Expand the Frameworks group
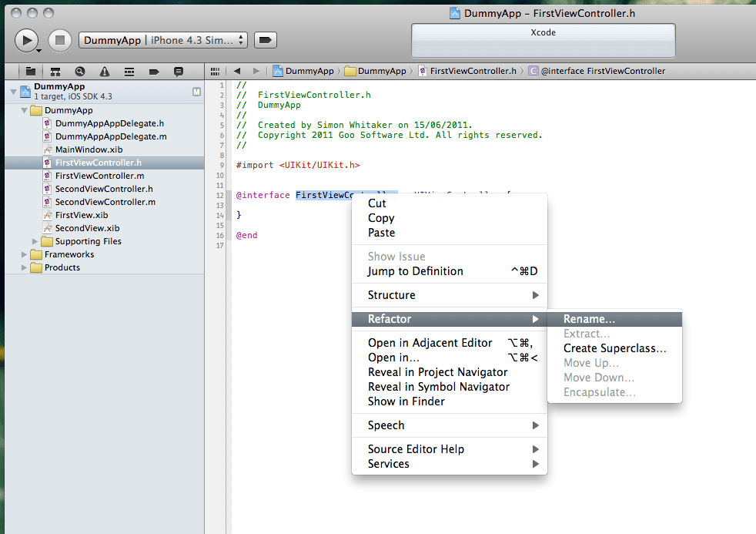Screen dimensions: 756x534 tap(24, 254)
